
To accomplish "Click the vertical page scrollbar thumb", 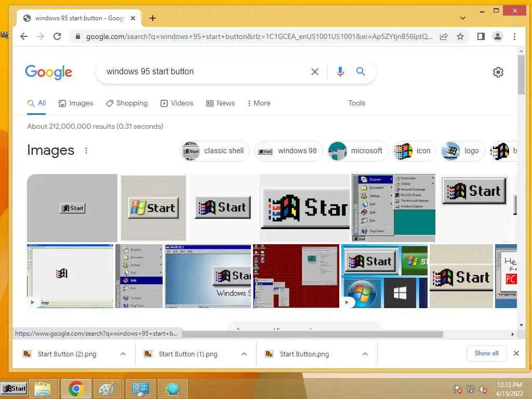I will [x=521, y=75].
